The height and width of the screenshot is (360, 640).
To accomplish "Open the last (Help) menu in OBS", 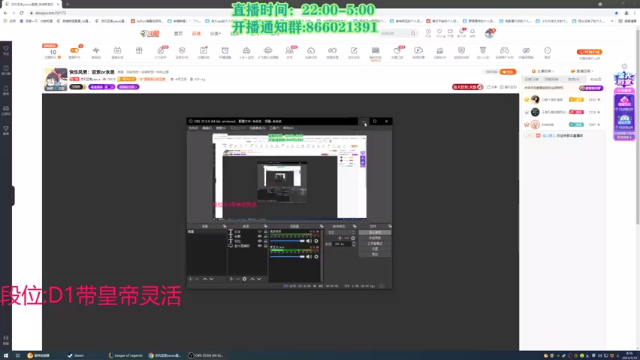I will click(x=288, y=128).
